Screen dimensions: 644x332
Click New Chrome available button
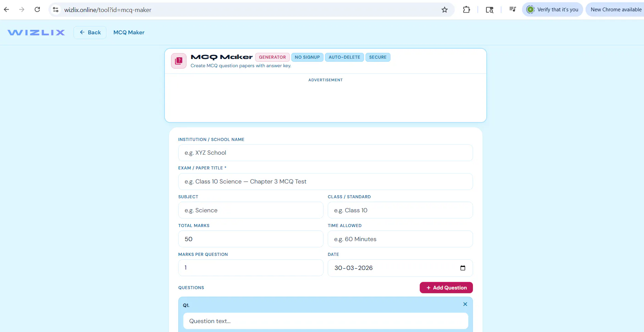[615, 10]
